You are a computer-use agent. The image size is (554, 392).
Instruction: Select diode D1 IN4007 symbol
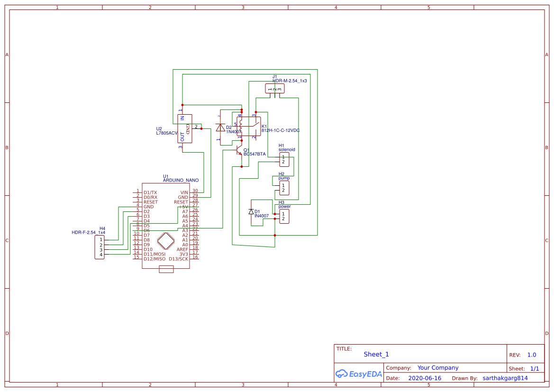(251, 212)
